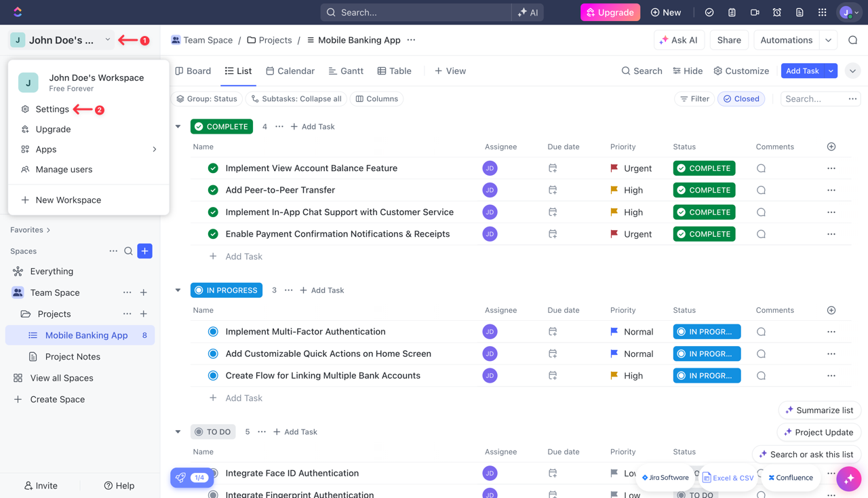The width and height of the screenshot is (868, 498).
Task: Open the Gantt view for Mobile Banking App
Action: point(346,71)
